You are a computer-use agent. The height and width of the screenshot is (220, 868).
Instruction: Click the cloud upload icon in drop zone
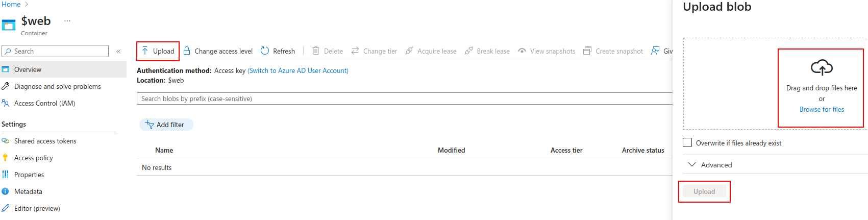[822, 67]
